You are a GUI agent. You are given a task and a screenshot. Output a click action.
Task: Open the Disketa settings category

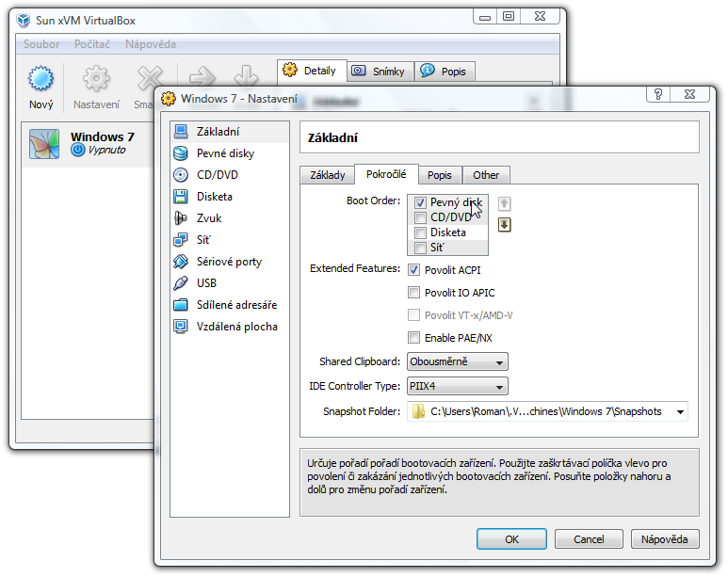pyautogui.click(x=230, y=197)
